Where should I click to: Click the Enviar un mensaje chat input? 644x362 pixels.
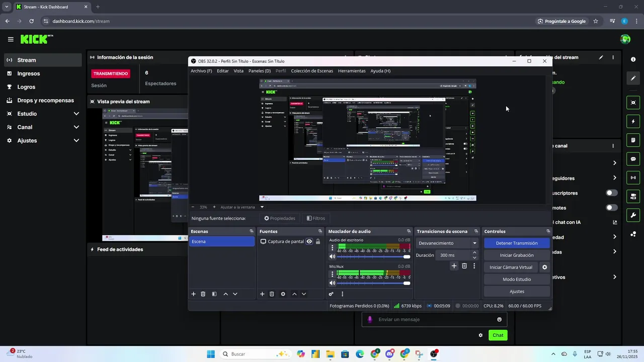pyautogui.click(x=434, y=320)
